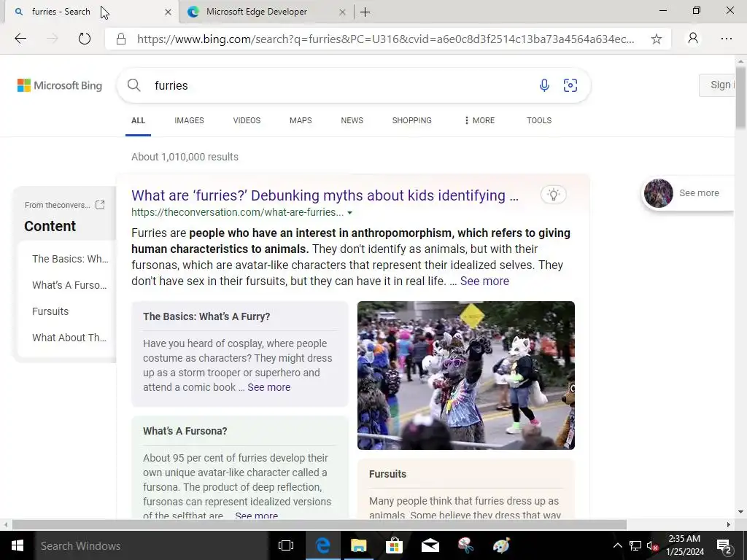Switch to Microsoft Edge Developer tab
The image size is (747, 560).
256,12
